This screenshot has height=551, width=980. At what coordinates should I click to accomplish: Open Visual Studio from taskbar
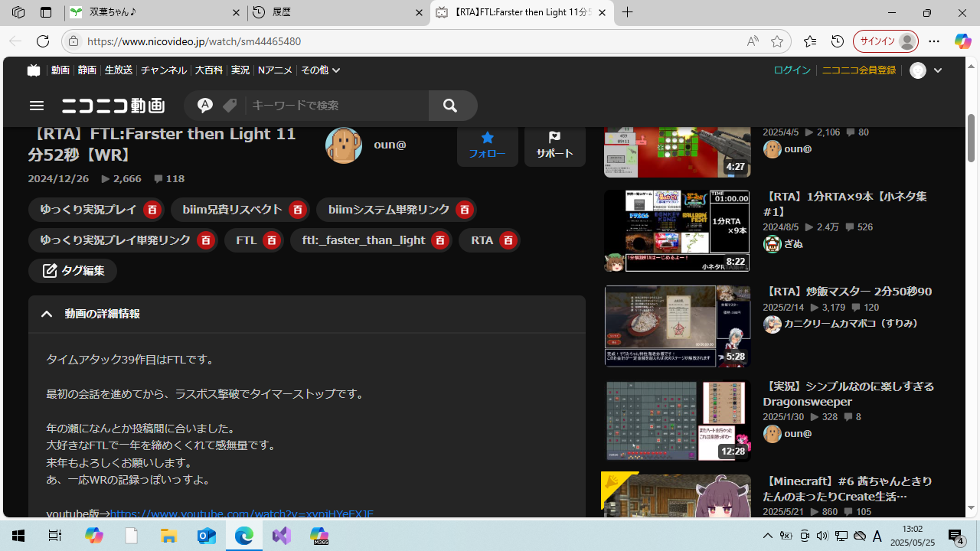pyautogui.click(x=282, y=536)
